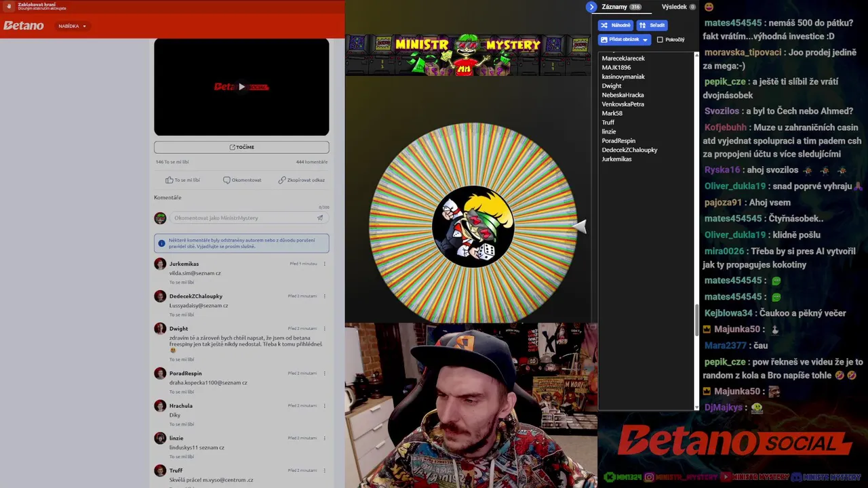868x488 pixels.
Task: Switch to the Záznamy tab
Action: (x=620, y=7)
